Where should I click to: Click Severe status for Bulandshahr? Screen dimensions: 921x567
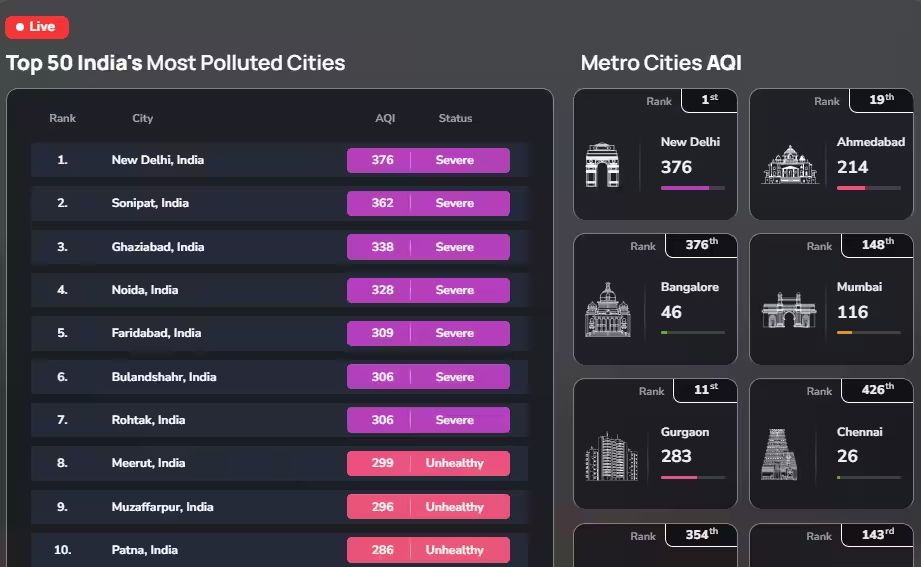(x=455, y=377)
